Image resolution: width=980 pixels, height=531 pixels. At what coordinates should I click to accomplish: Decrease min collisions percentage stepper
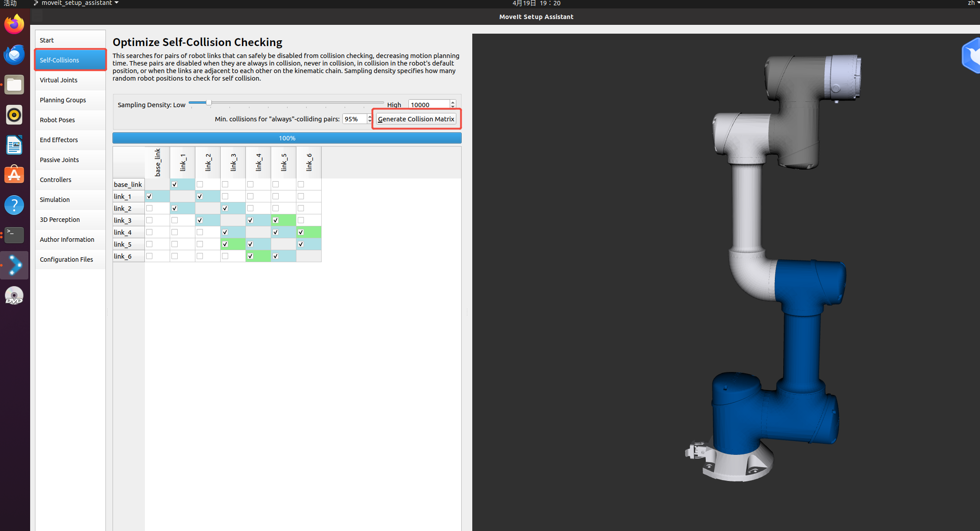[x=370, y=121]
